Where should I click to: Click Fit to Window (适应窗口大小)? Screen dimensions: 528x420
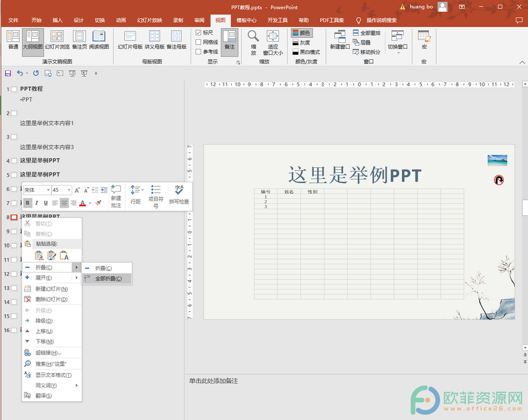click(x=273, y=42)
